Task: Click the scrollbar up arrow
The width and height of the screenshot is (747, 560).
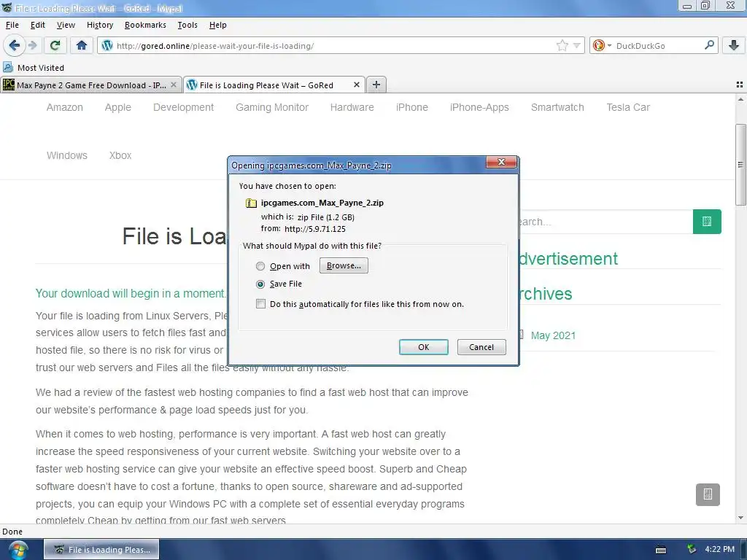Action: [740, 99]
